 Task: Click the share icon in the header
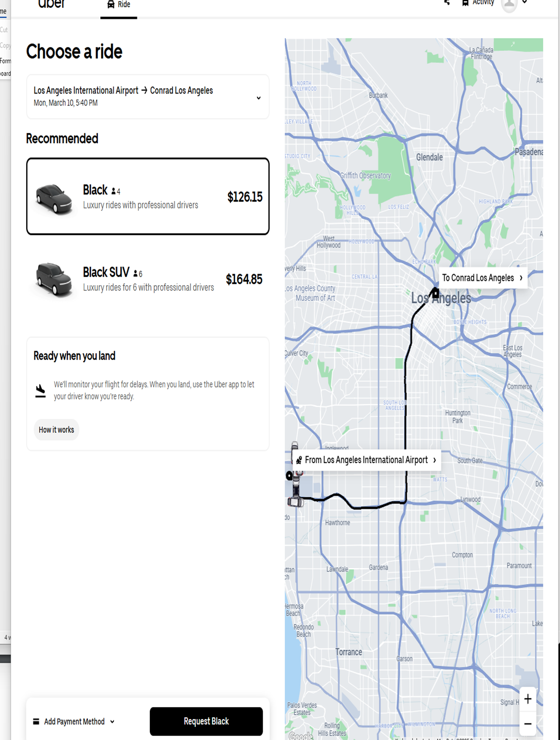tap(447, 3)
